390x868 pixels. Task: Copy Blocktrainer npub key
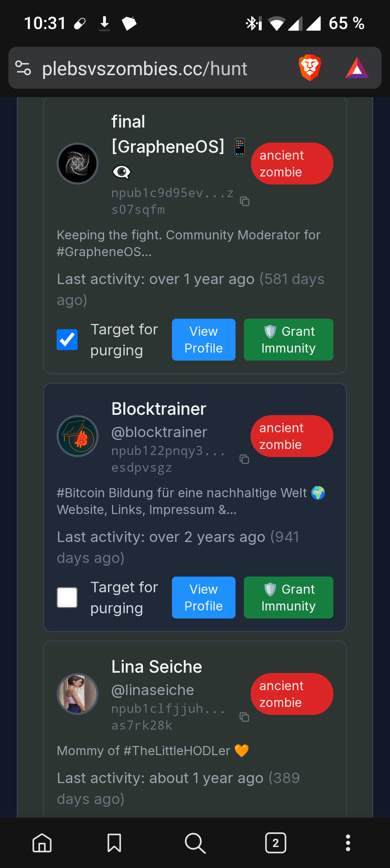click(244, 459)
